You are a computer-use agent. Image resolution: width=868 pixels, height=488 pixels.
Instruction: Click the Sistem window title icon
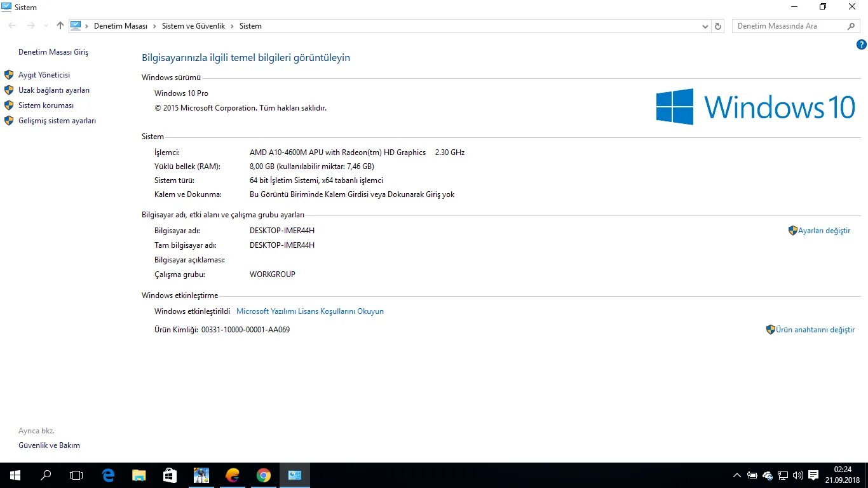[x=6, y=7]
